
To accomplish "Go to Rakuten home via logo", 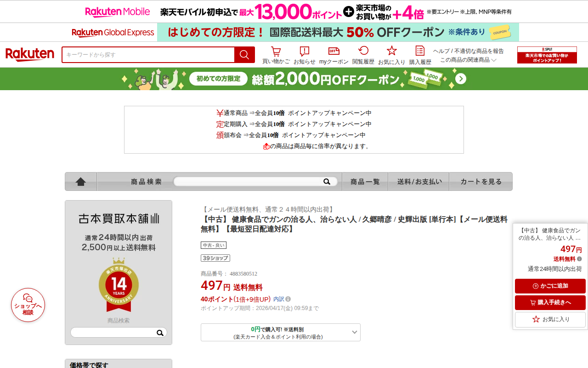I will pos(30,55).
